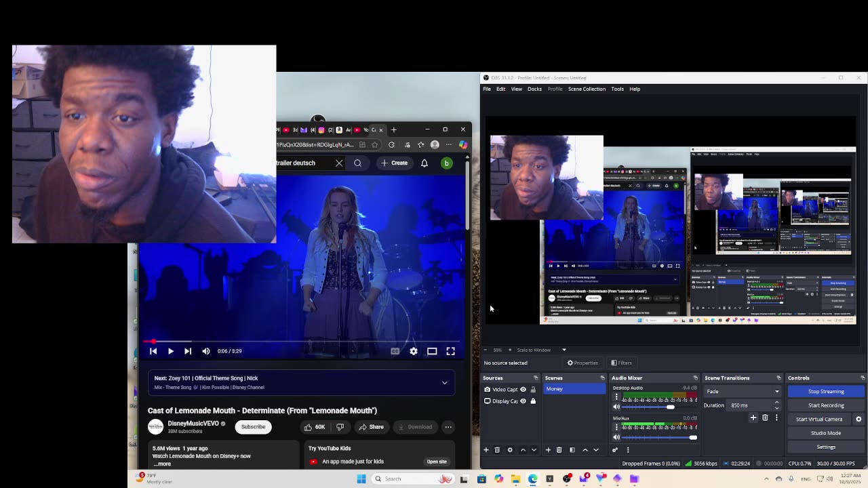Open OBS Docks menu
The image size is (868, 488).
tap(534, 89)
